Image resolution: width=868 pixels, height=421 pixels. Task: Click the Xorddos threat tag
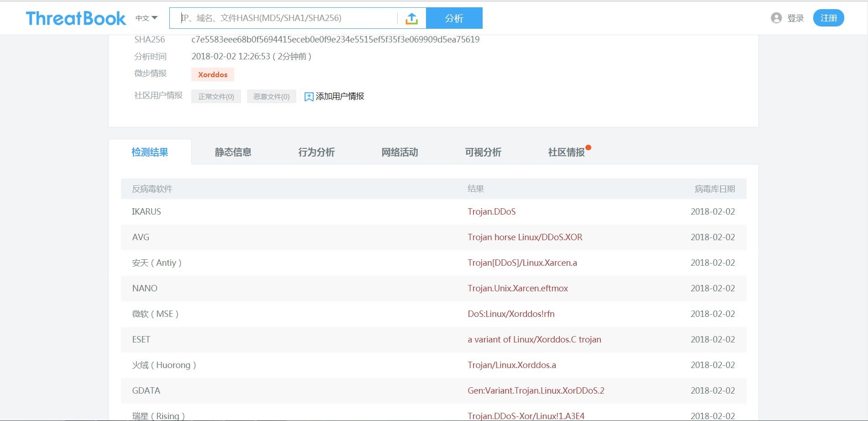212,74
